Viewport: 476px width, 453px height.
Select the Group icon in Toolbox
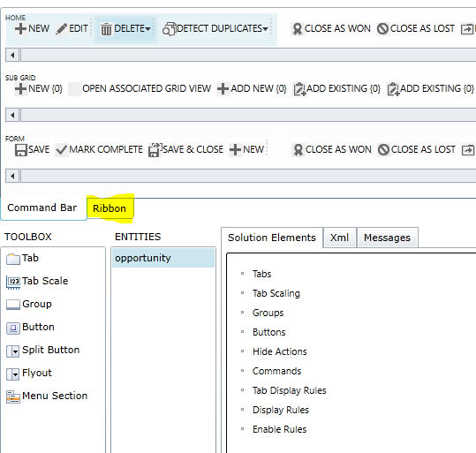[x=13, y=305]
